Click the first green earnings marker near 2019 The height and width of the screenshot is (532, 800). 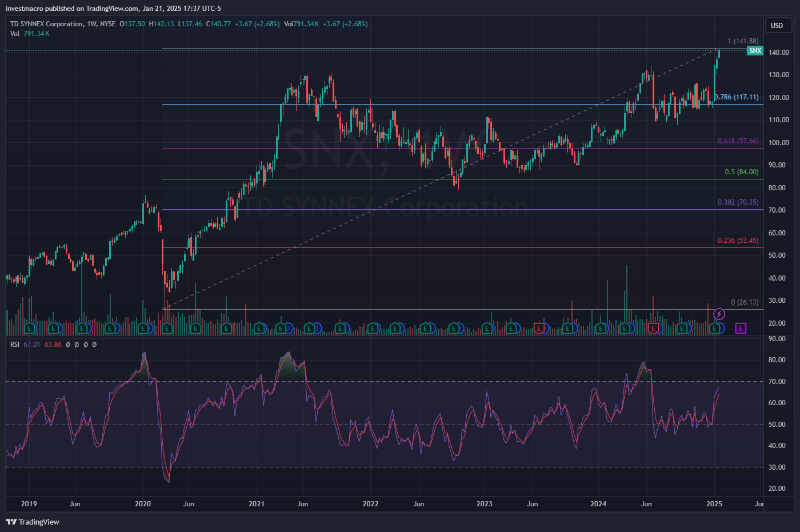(x=30, y=328)
